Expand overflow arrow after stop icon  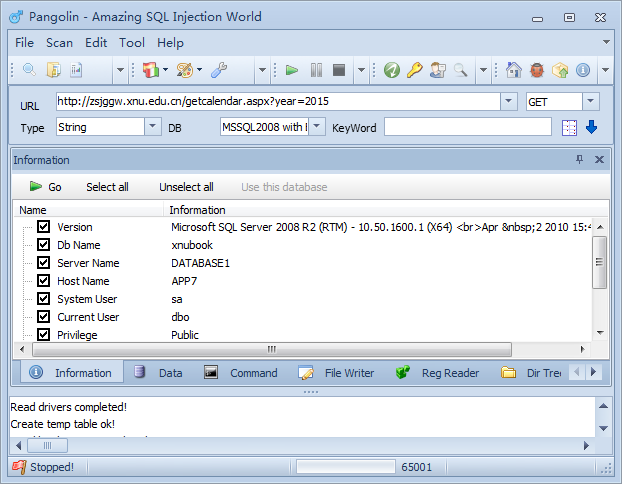coord(361,71)
